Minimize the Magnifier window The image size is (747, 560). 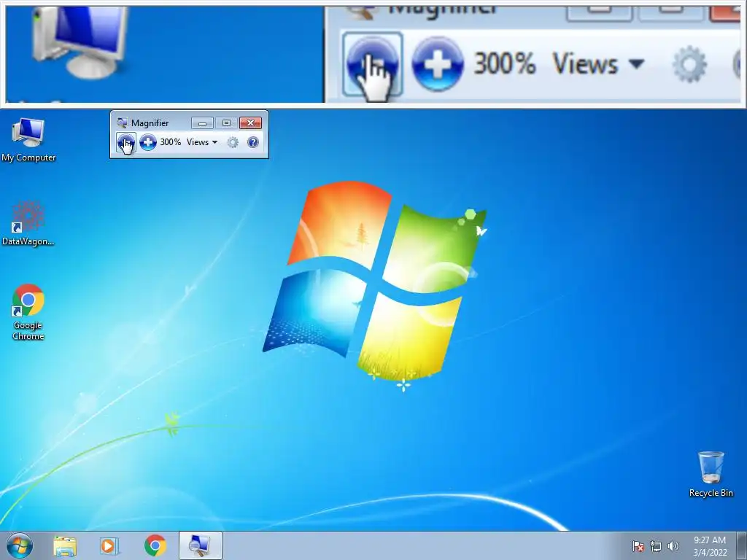(x=203, y=123)
